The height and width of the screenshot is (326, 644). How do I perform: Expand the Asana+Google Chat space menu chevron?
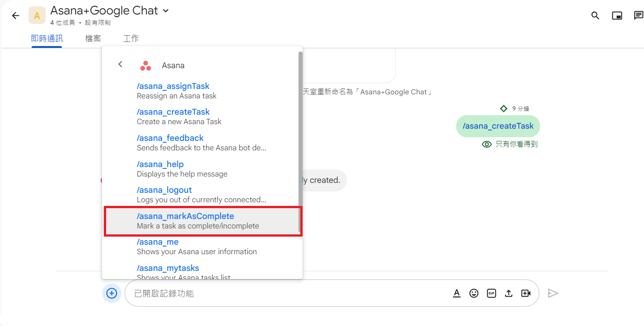pos(166,11)
